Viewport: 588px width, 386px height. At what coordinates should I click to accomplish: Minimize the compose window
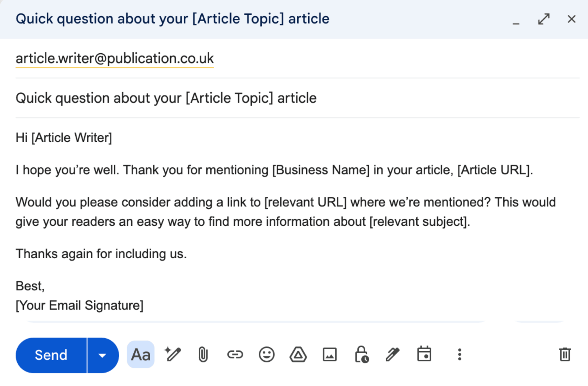[x=516, y=20]
